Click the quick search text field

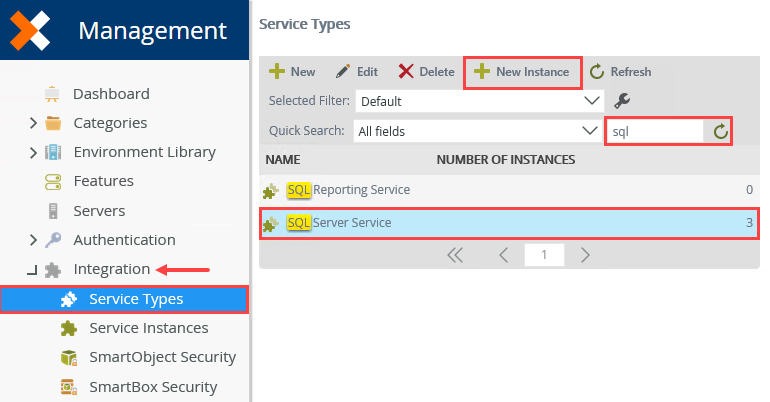(x=655, y=131)
